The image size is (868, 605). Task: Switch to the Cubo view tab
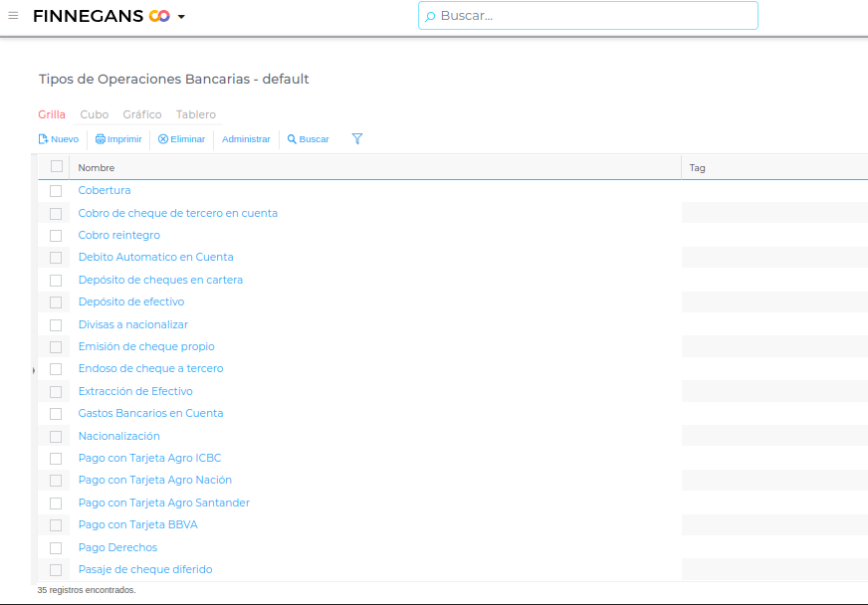(95, 114)
